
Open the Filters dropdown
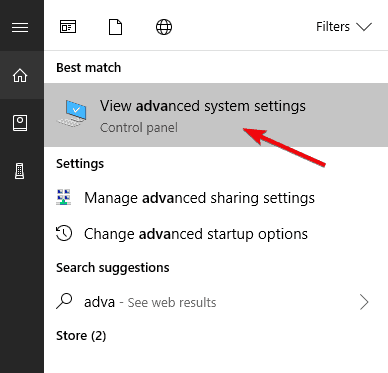[344, 27]
